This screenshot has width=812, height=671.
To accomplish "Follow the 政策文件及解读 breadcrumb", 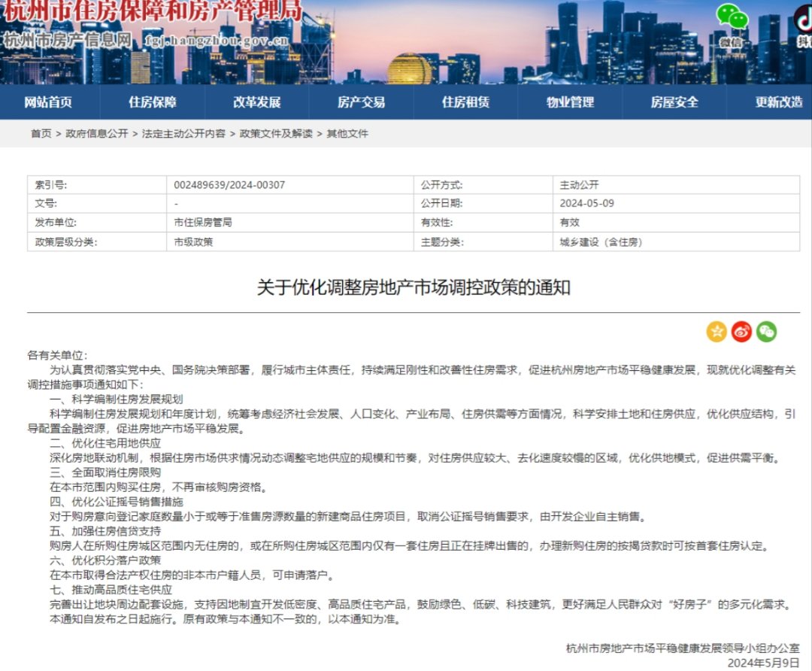I will tap(276, 134).
